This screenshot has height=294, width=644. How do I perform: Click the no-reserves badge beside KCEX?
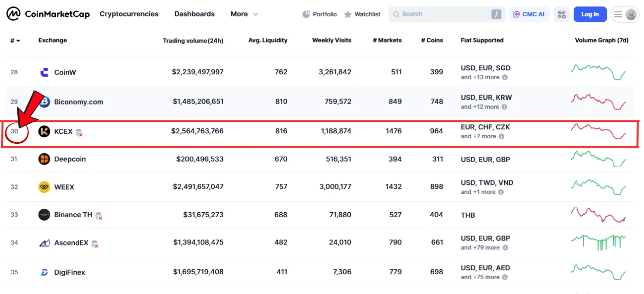point(79,132)
